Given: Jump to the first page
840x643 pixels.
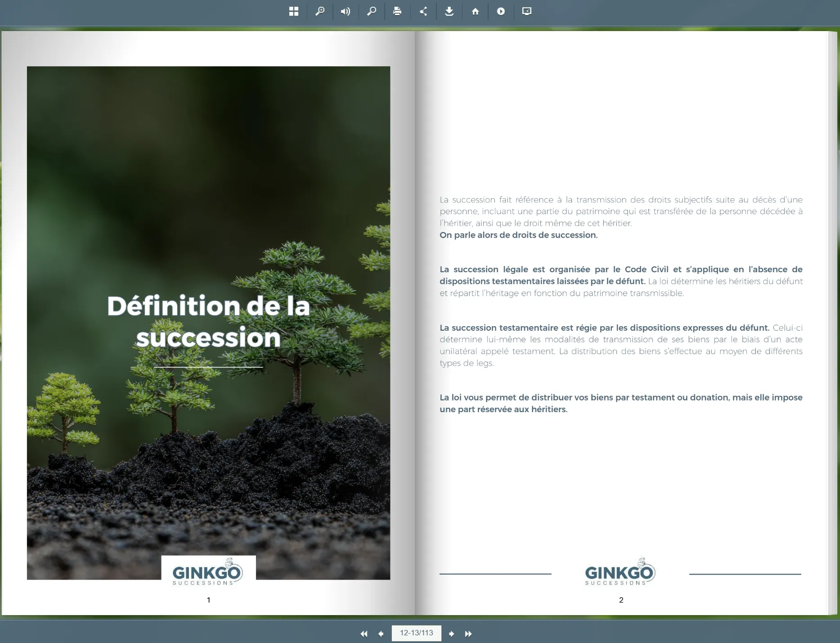Looking at the screenshot, I should pyautogui.click(x=364, y=634).
